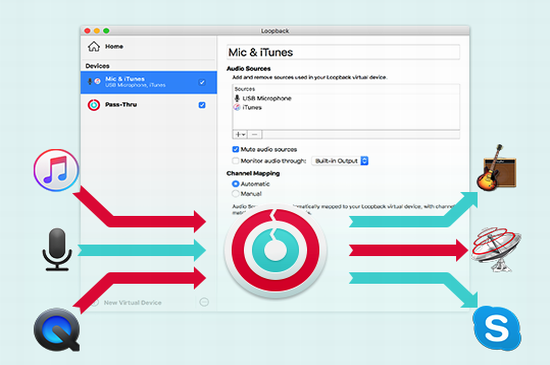Select Automatic channel mapping
This screenshot has width=550, height=365.
click(235, 184)
